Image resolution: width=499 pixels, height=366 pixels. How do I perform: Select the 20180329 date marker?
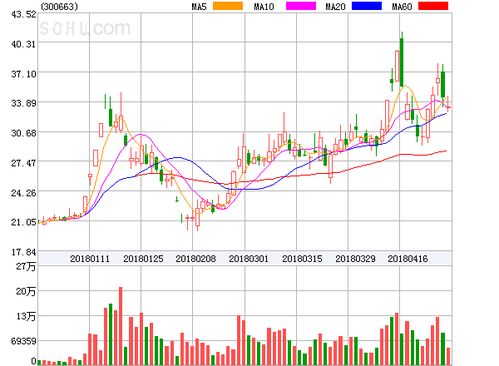point(355,259)
